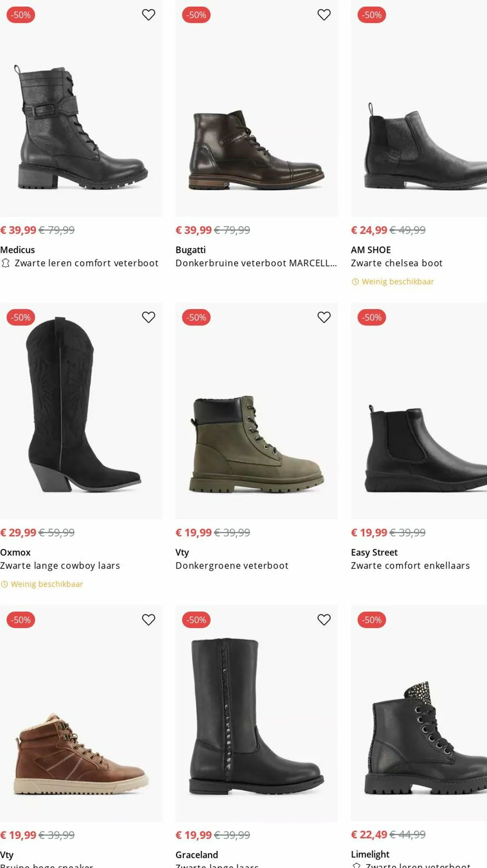
Task: Favorite the Bugatti Donkerbruine veterboot
Action: (324, 15)
